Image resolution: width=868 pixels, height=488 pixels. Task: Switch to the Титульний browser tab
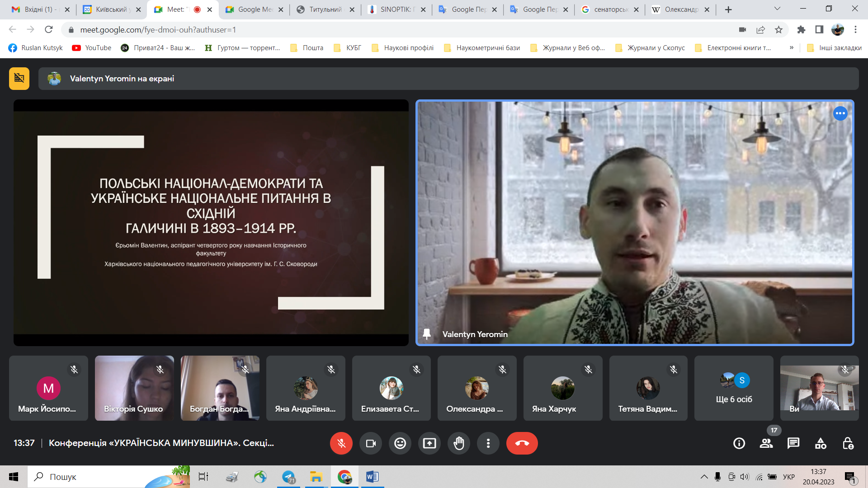[325, 9]
